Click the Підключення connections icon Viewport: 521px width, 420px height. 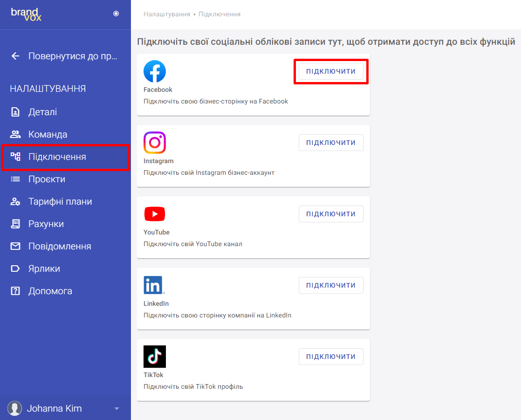(15, 157)
